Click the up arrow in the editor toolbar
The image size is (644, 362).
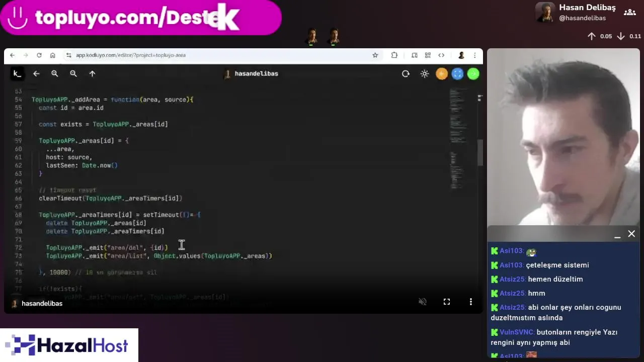(x=92, y=74)
